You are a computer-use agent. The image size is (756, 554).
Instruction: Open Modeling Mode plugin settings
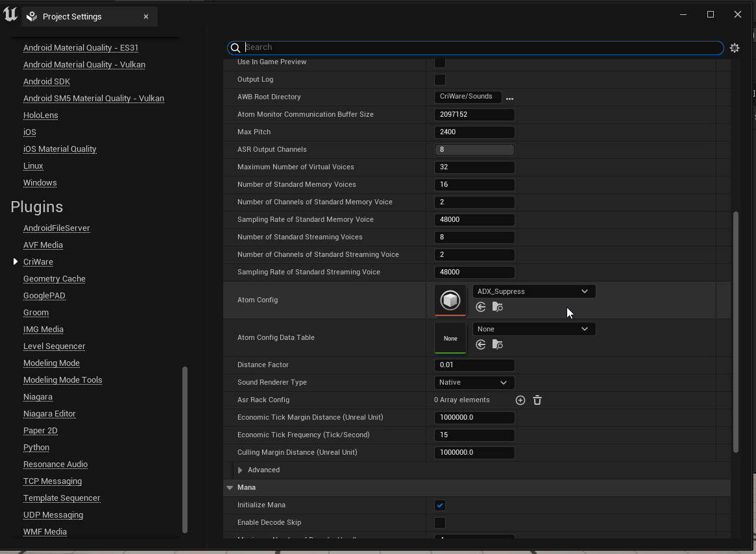51,363
